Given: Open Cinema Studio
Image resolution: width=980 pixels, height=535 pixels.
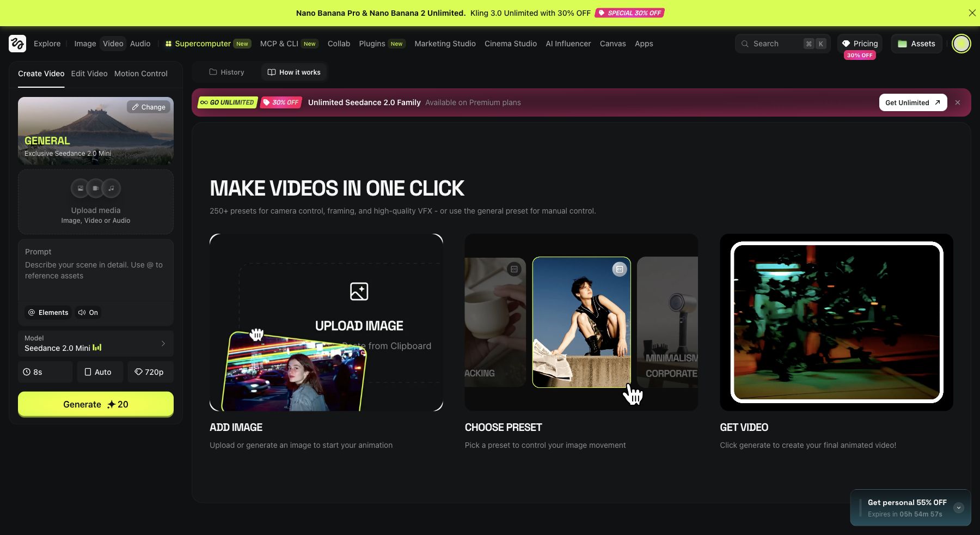Looking at the screenshot, I should 511,44.
